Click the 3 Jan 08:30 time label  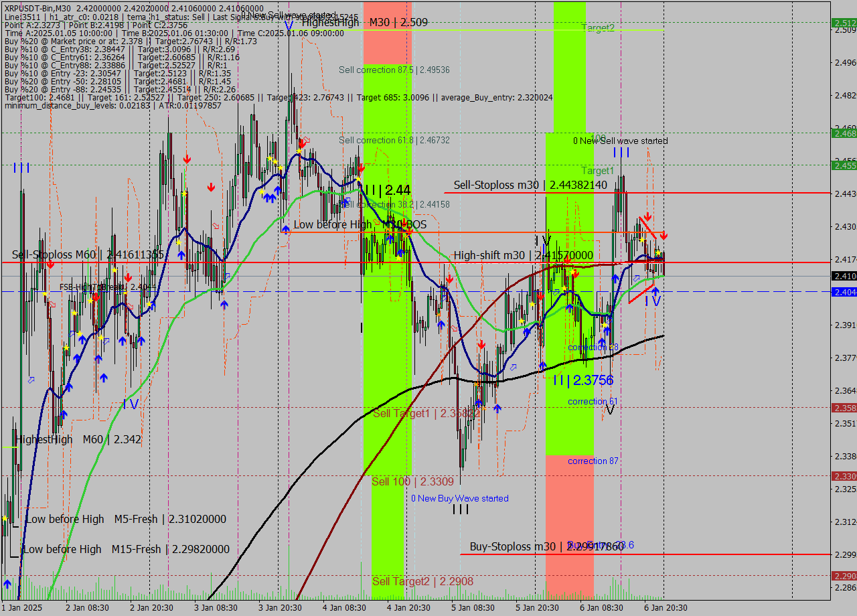216,607
